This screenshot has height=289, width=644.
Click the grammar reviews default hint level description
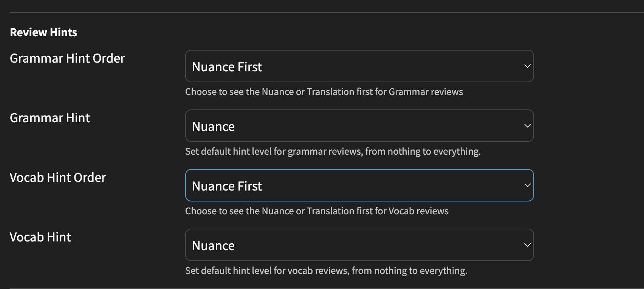(x=333, y=152)
